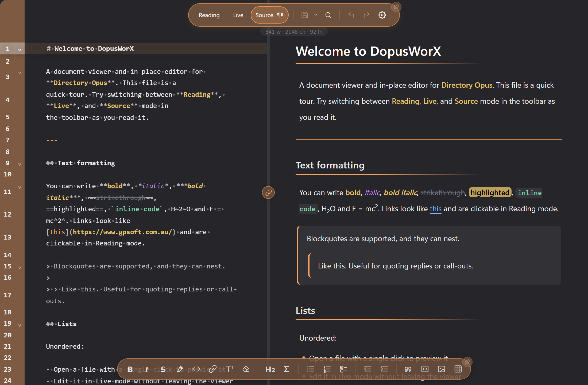588x385 pixels.
Task: Click the '---' horizontal rule source line
Action: [x=52, y=140]
